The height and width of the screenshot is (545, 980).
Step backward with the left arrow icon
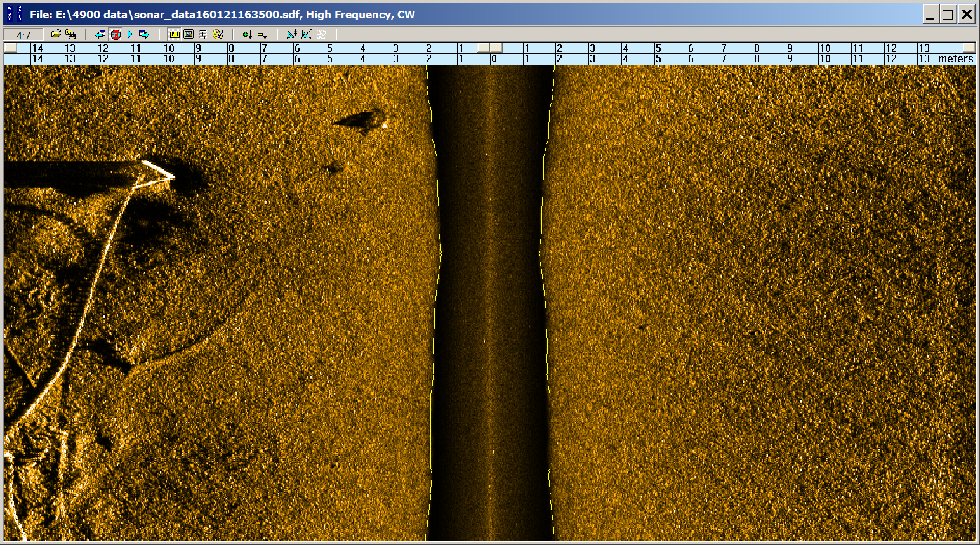coord(100,34)
